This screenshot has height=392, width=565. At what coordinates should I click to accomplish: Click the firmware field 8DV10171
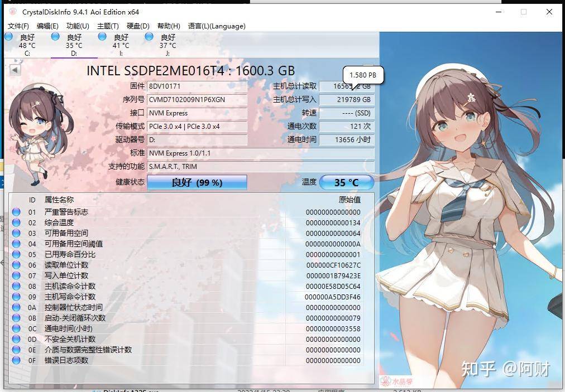tap(197, 86)
